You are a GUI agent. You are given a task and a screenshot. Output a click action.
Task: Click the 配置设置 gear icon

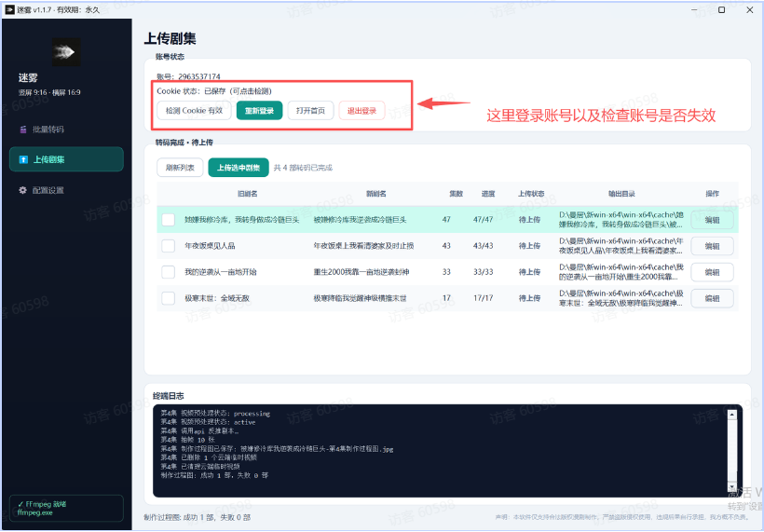point(22,190)
